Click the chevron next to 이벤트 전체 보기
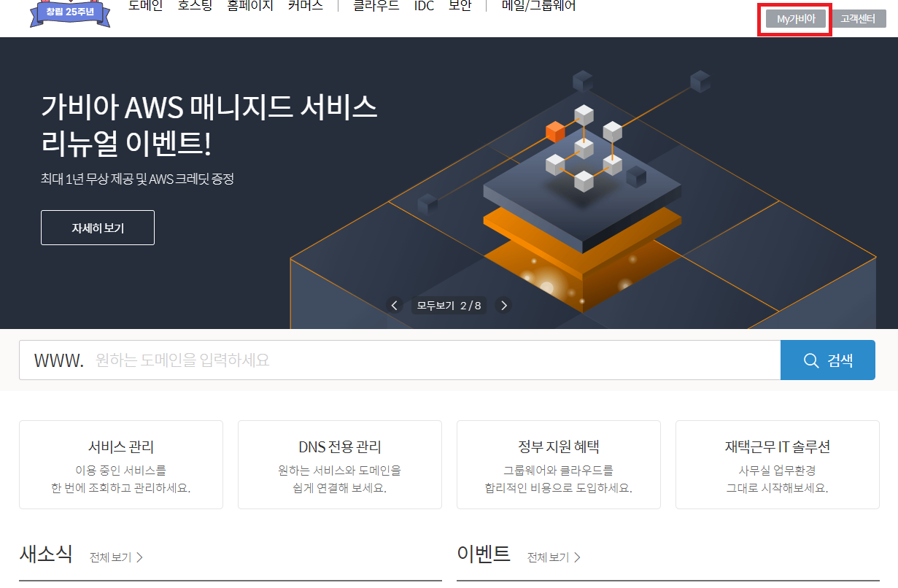The height and width of the screenshot is (588, 898). click(577, 557)
